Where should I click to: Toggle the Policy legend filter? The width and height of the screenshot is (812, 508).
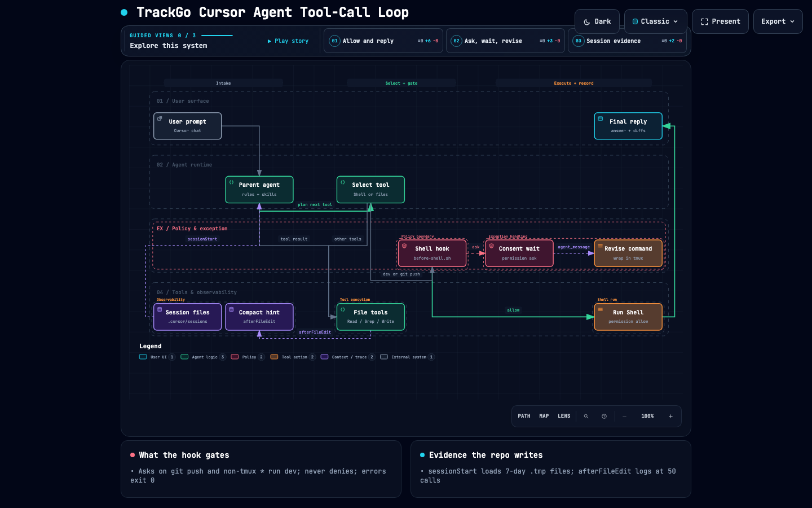(248, 357)
